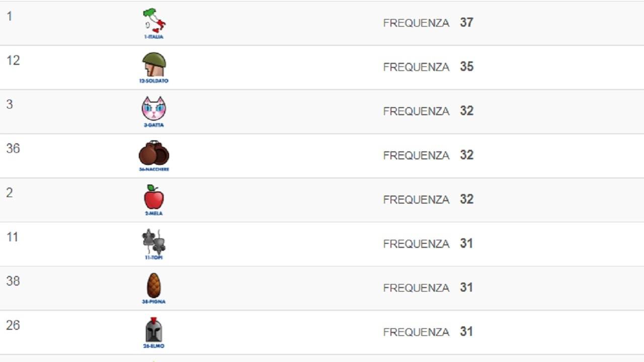Image resolution: width=644 pixels, height=362 pixels.
Task: Select FREQUENZA label in the Elmo row
Action: pos(416,332)
